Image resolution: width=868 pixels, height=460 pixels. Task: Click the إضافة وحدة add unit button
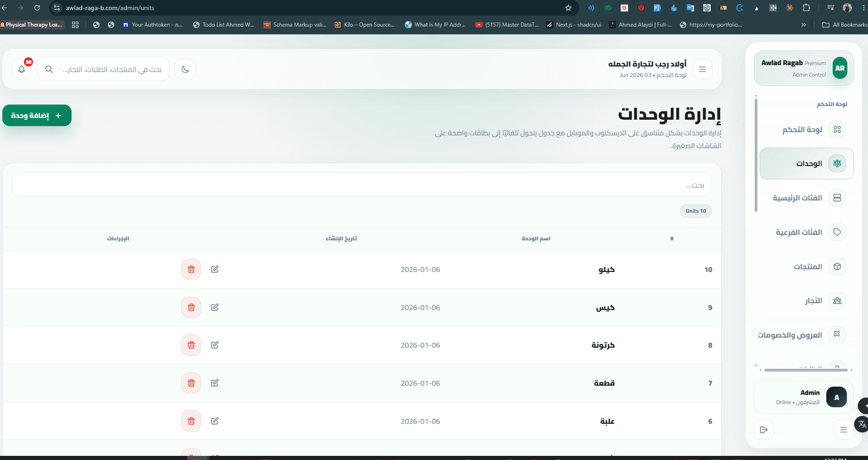(37, 116)
